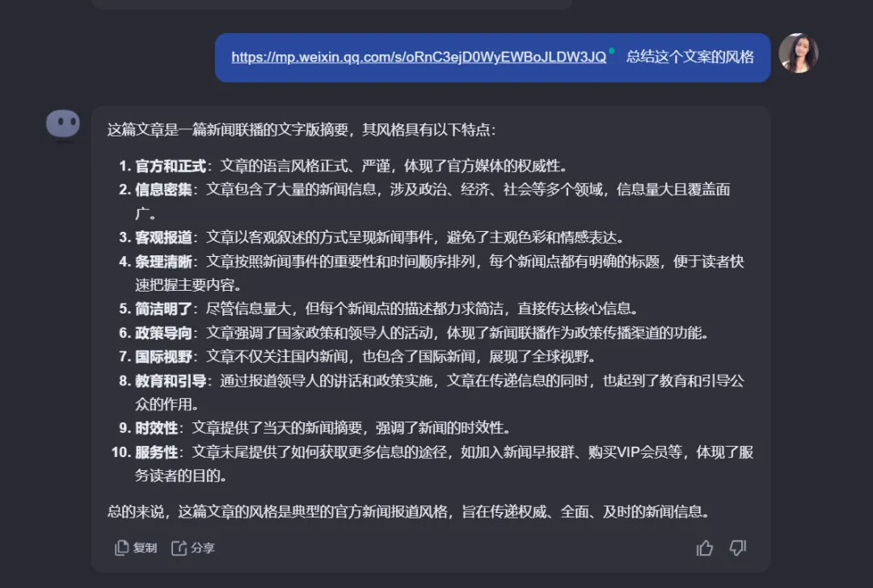Click the 复制 copy button
This screenshot has height=588, width=873.
point(136,548)
